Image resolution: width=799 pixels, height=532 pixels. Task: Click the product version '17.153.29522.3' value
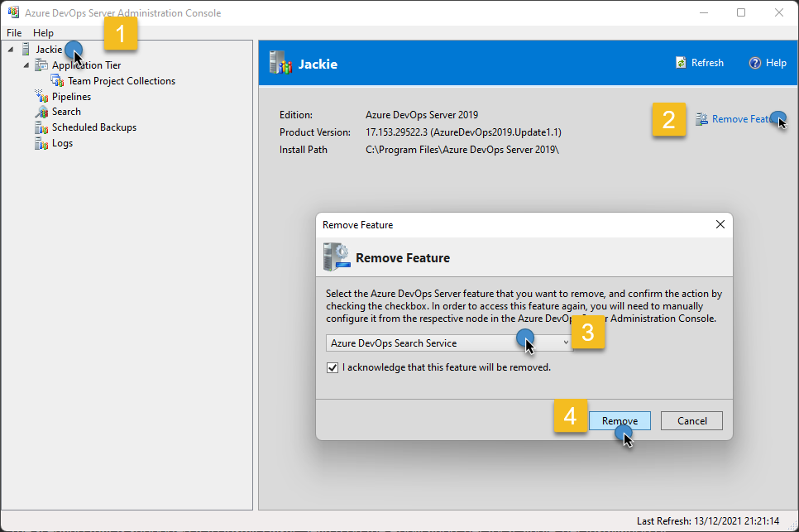click(463, 132)
